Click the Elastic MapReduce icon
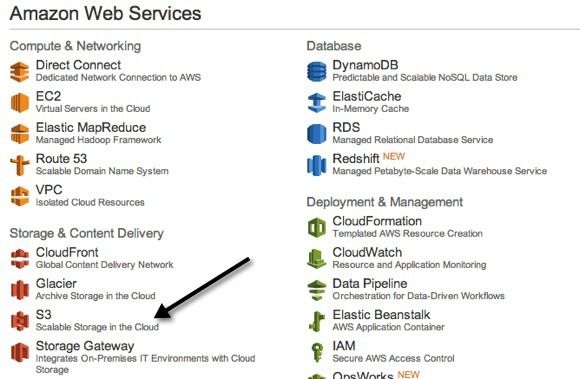This screenshot has width=580, height=379. pos(20,134)
